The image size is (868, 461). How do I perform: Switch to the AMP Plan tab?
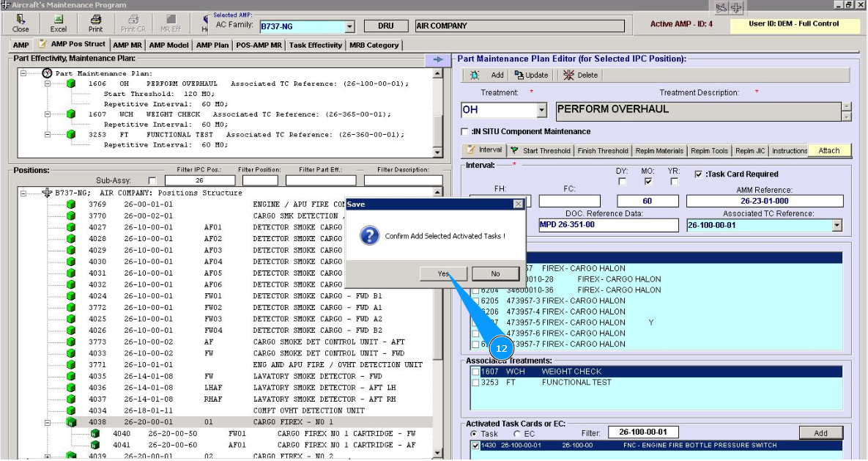[212, 45]
